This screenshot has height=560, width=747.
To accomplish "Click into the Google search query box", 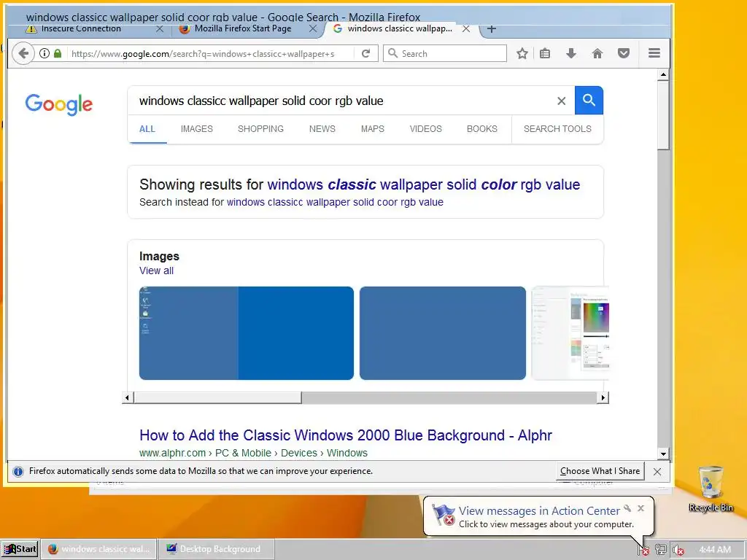I will click(343, 101).
